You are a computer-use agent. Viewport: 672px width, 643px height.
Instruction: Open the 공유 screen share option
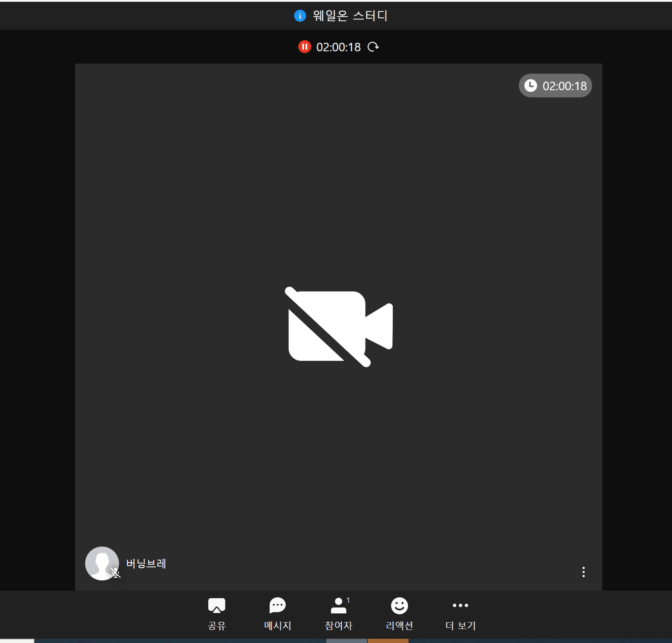tap(217, 614)
